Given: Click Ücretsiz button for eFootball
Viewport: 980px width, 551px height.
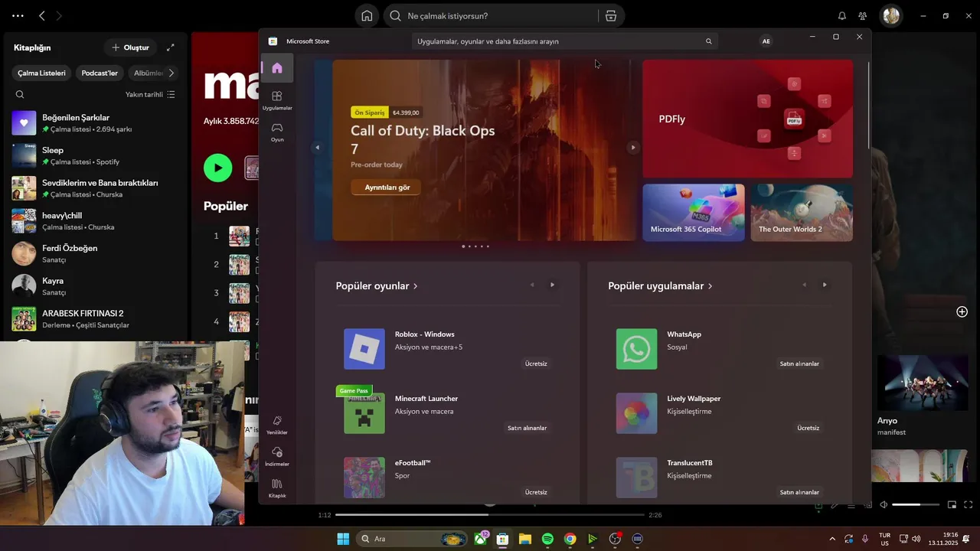Looking at the screenshot, I should [536, 492].
